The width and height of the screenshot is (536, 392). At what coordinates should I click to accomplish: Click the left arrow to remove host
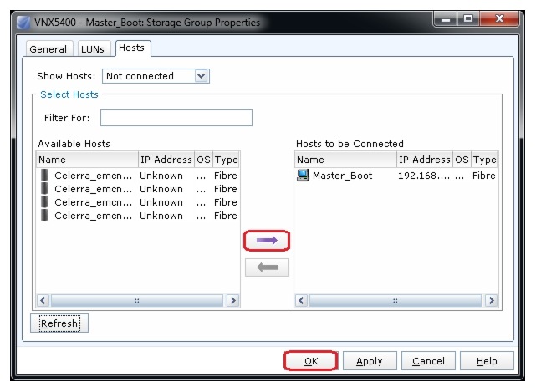coord(267,267)
